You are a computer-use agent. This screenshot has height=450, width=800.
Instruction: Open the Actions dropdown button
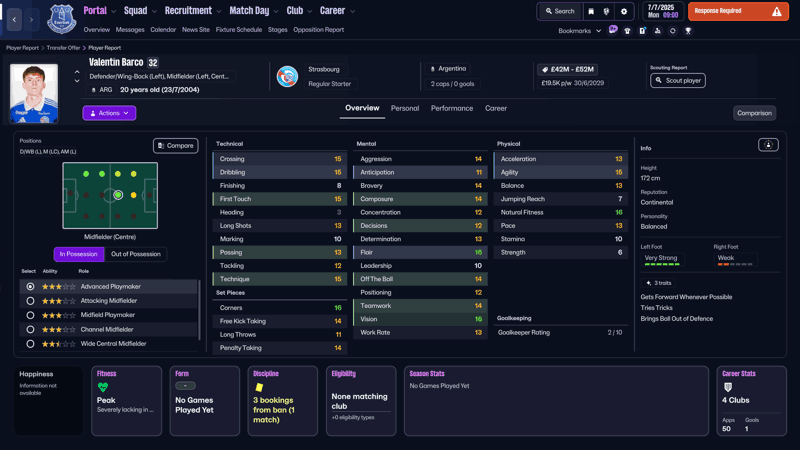pos(109,113)
